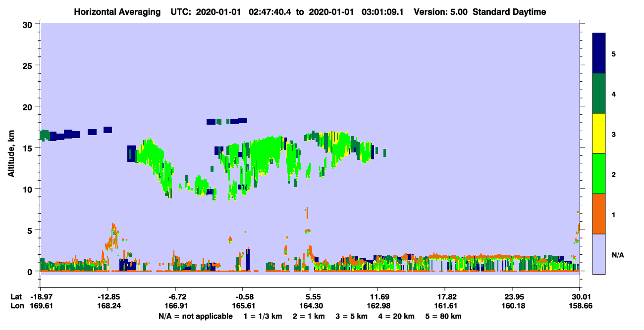Click the altitude tick label 10
This screenshot has width=644, height=330.
tap(28, 189)
